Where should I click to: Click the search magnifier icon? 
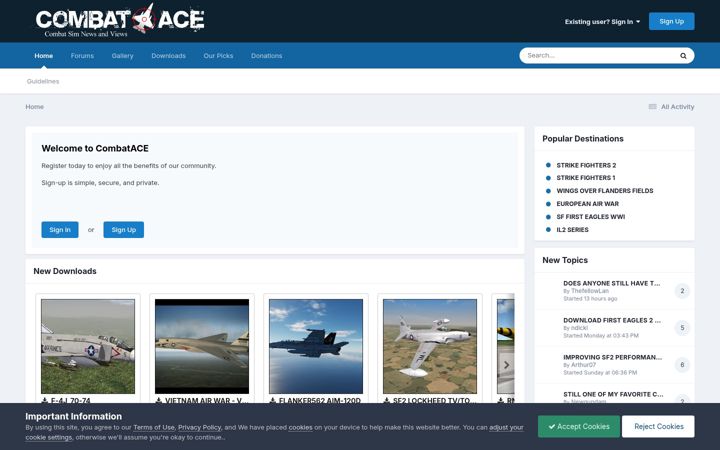pyautogui.click(x=683, y=56)
